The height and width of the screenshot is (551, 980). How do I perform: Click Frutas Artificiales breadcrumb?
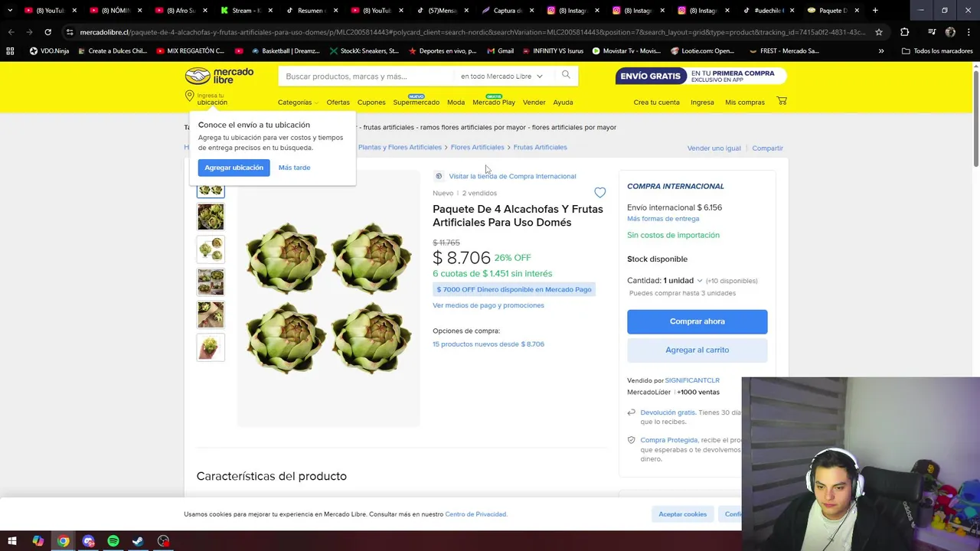click(540, 147)
